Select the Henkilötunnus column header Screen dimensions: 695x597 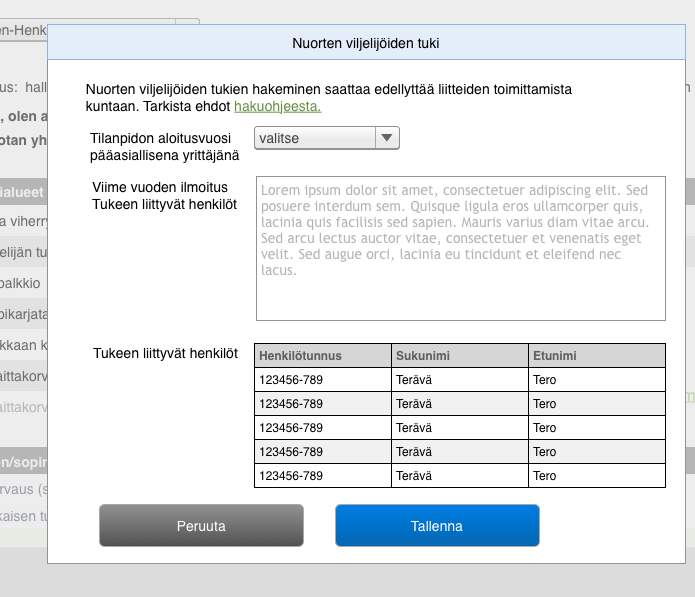coord(323,355)
